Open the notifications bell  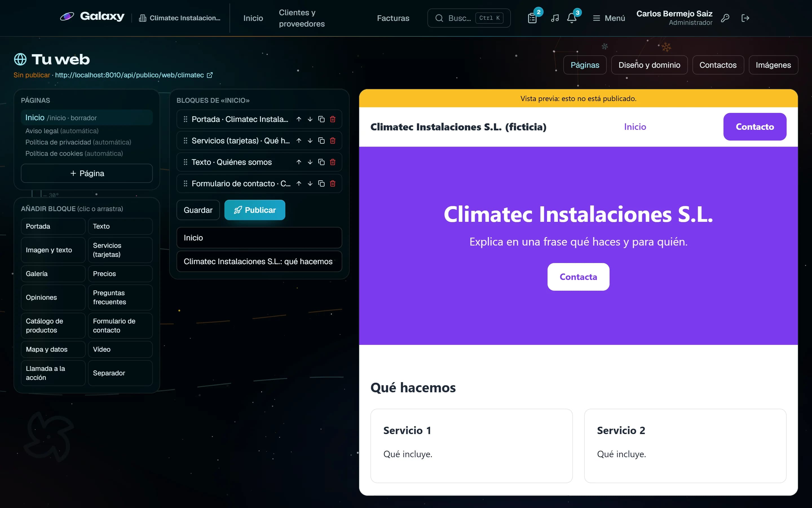coord(572,18)
